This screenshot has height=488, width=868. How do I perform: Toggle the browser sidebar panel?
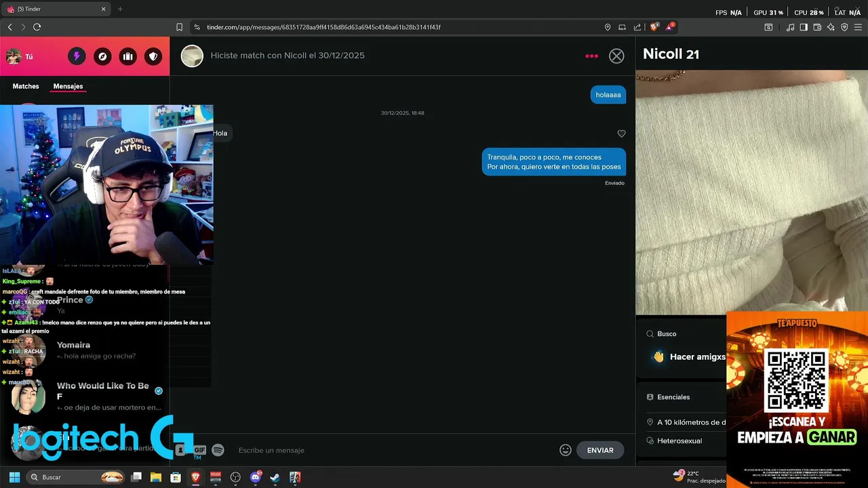pyautogui.click(x=804, y=27)
